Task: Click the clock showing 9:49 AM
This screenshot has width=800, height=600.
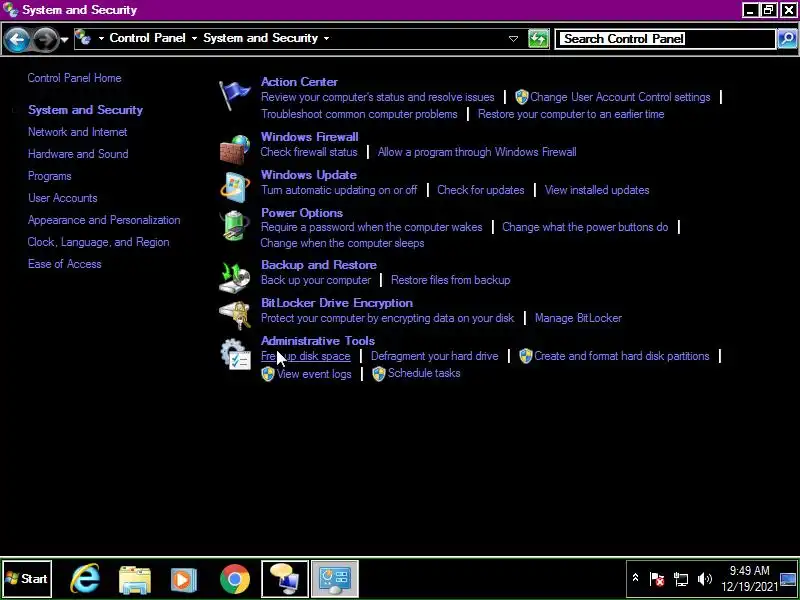Action: pos(749,570)
